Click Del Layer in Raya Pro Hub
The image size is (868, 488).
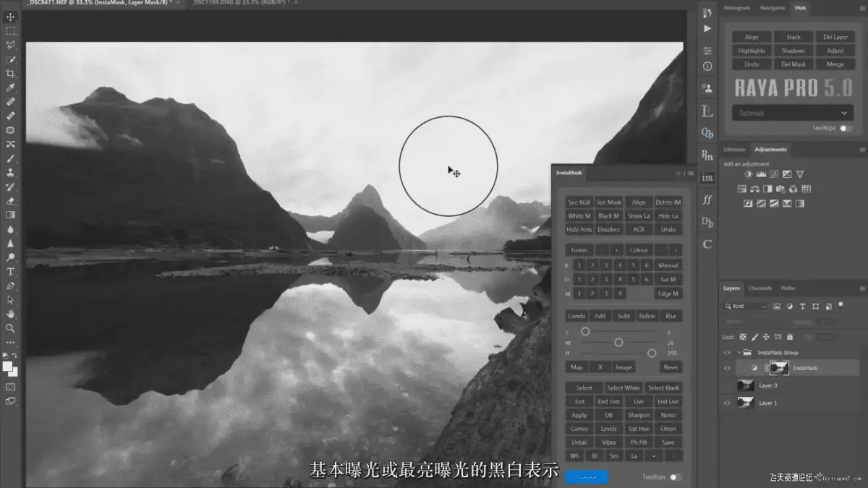click(x=835, y=37)
